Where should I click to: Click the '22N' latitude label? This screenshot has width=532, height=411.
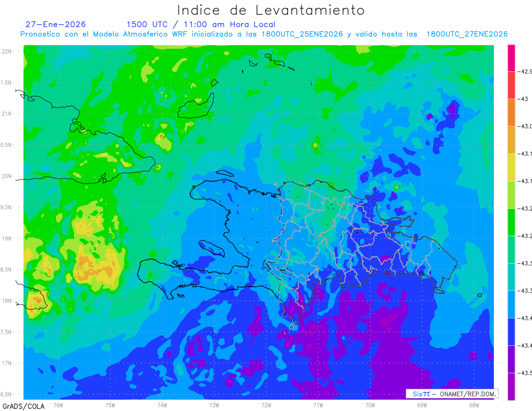(x=6, y=51)
